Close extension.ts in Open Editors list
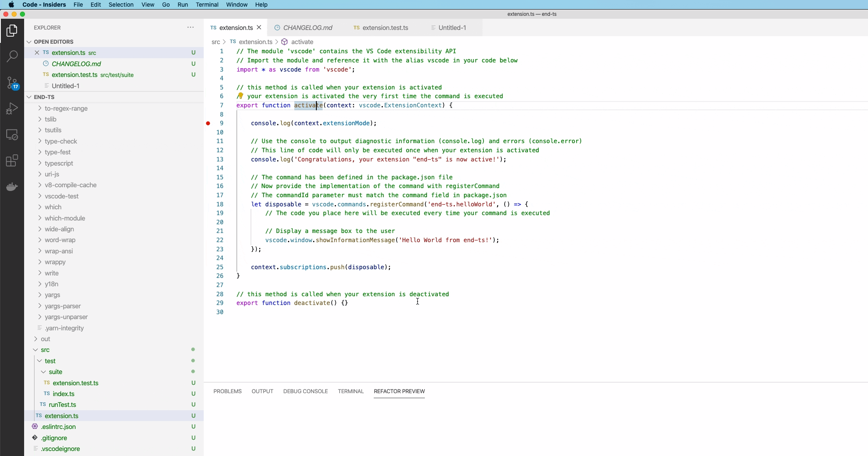 click(x=37, y=53)
